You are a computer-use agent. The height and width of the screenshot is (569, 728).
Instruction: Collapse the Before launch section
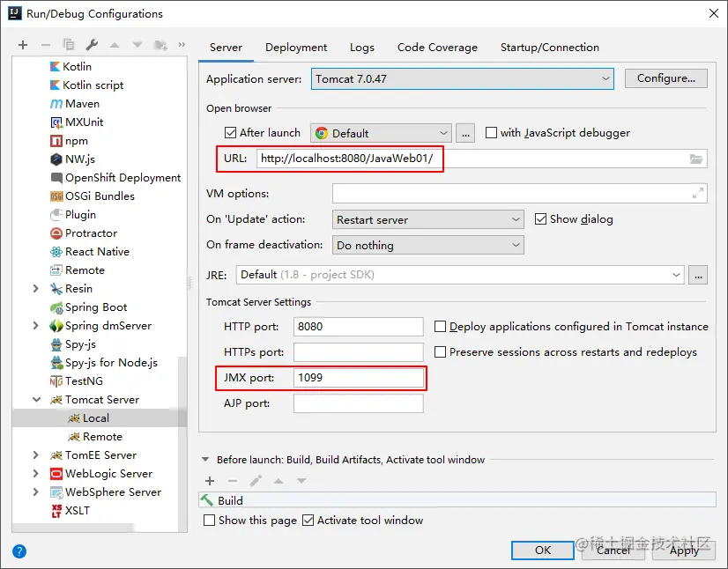[205, 460]
